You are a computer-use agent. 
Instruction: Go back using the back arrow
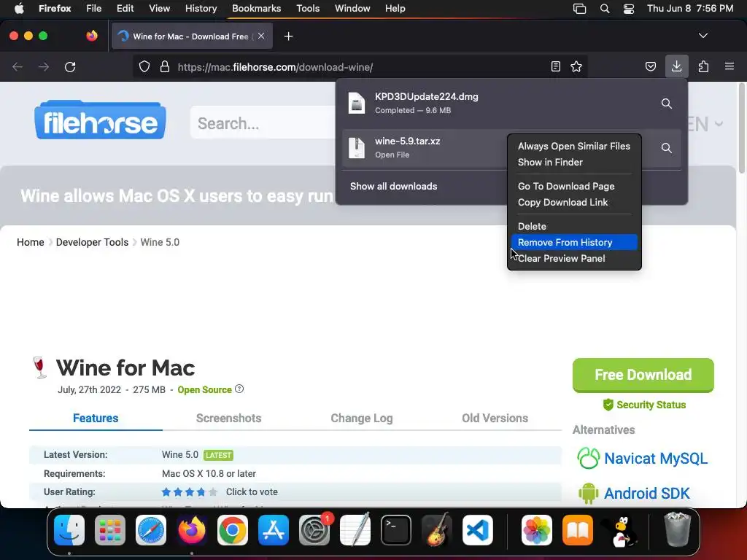pyautogui.click(x=18, y=66)
